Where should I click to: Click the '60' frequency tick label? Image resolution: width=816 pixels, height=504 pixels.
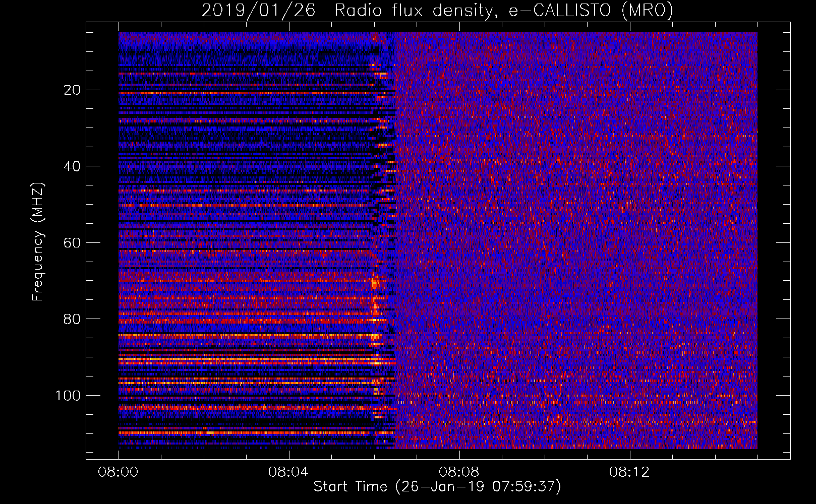click(73, 243)
